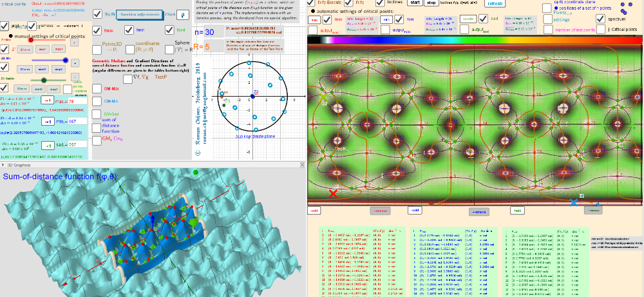Click the blue min button in automatic settings
The height and width of the screenshot is (297, 644).
(387, 19)
